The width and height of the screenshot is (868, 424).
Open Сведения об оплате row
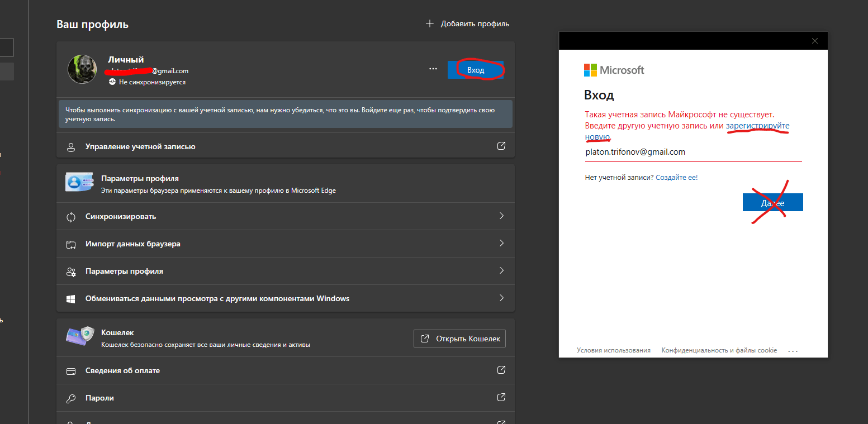[x=286, y=370]
